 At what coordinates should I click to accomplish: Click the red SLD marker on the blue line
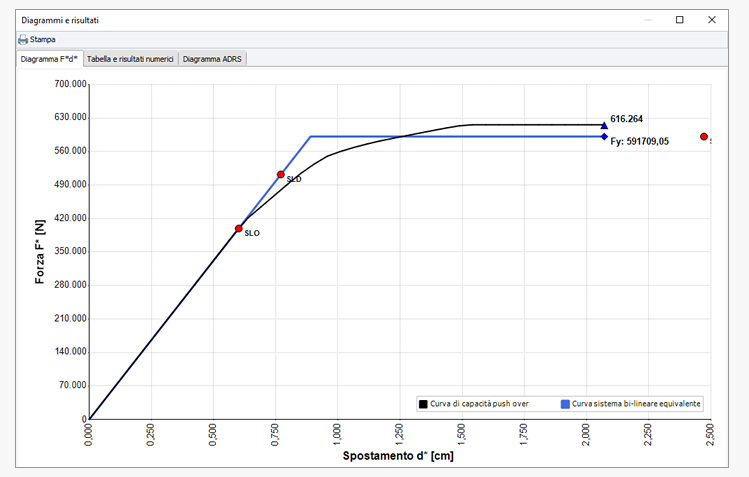pyautogui.click(x=281, y=174)
